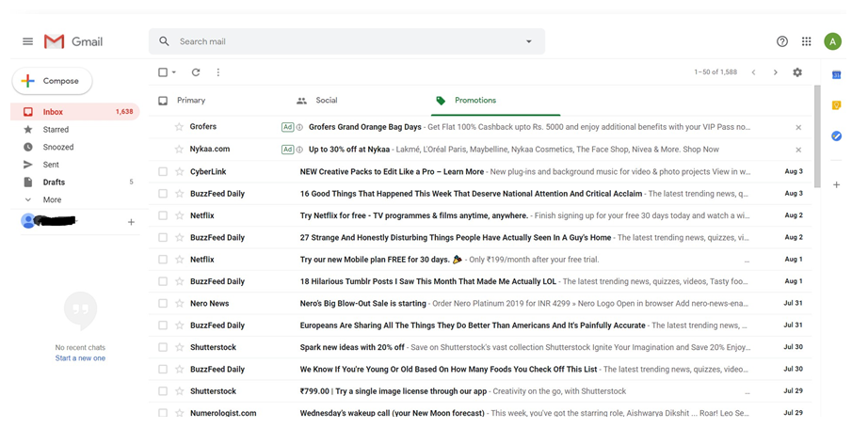Image resolution: width=868 pixels, height=444 pixels.
Task: Open the More options three-dot menu
Action: click(218, 72)
